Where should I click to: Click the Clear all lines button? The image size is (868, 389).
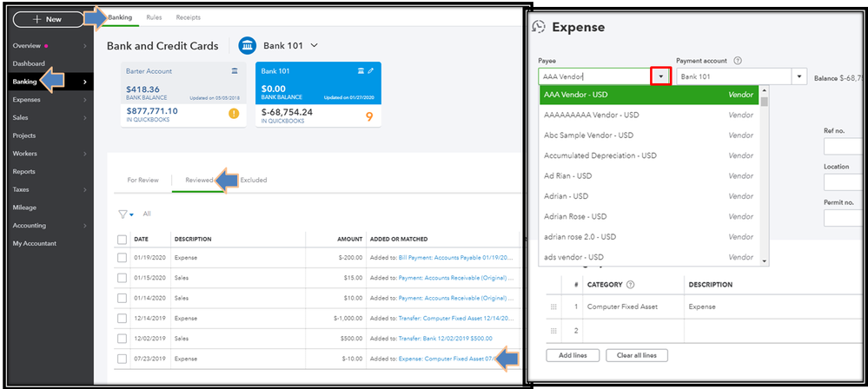click(637, 355)
